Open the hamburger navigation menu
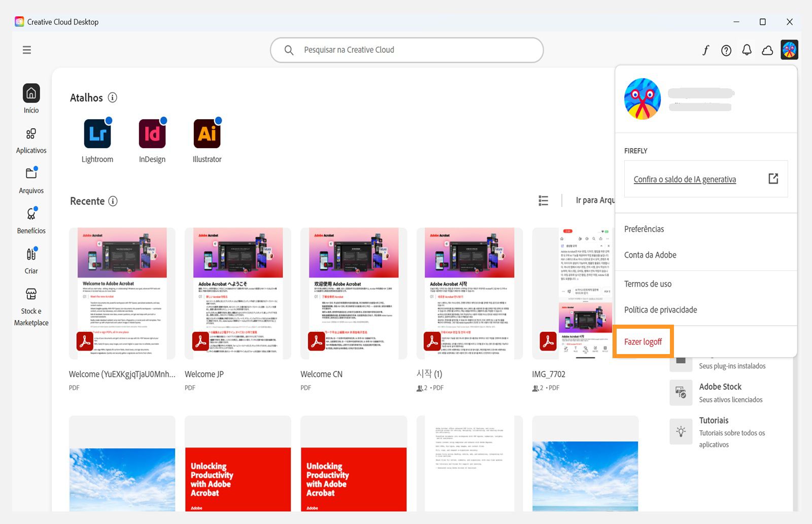This screenshot has height=524, width=812. (x=27, y=50)
